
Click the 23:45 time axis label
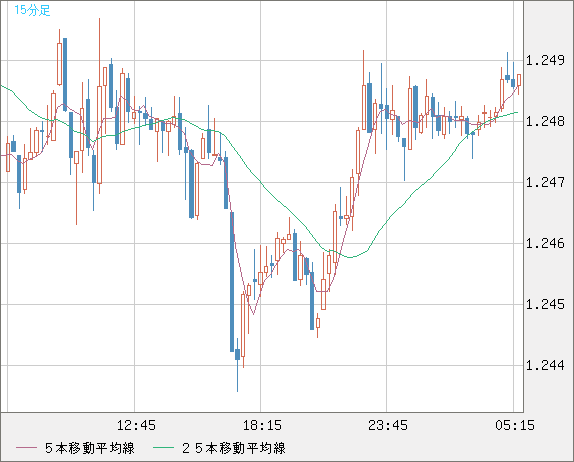pyautogui.click(x=388, y=425)
